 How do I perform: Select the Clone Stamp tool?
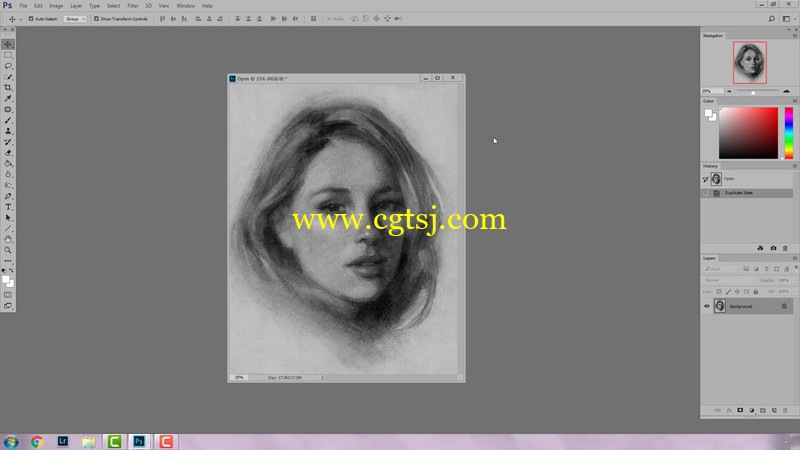[x=8, y=131]
